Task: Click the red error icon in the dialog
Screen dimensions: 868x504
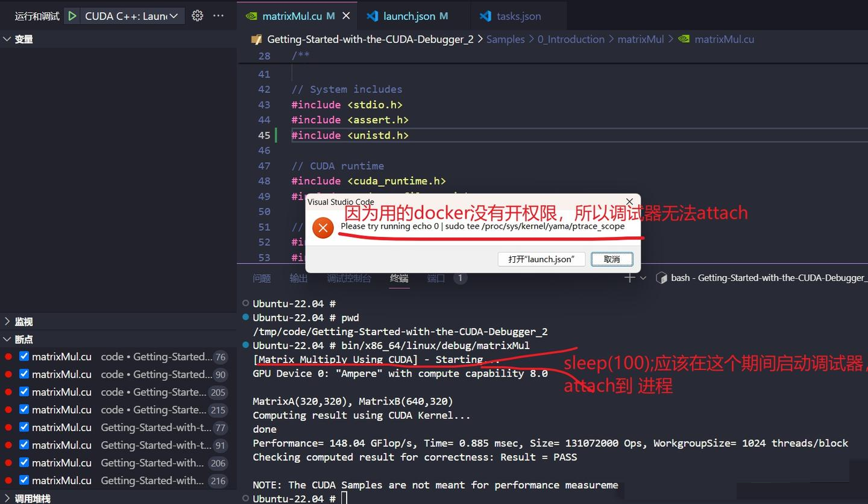Action: pyautogui.click(x=323, y=227)
